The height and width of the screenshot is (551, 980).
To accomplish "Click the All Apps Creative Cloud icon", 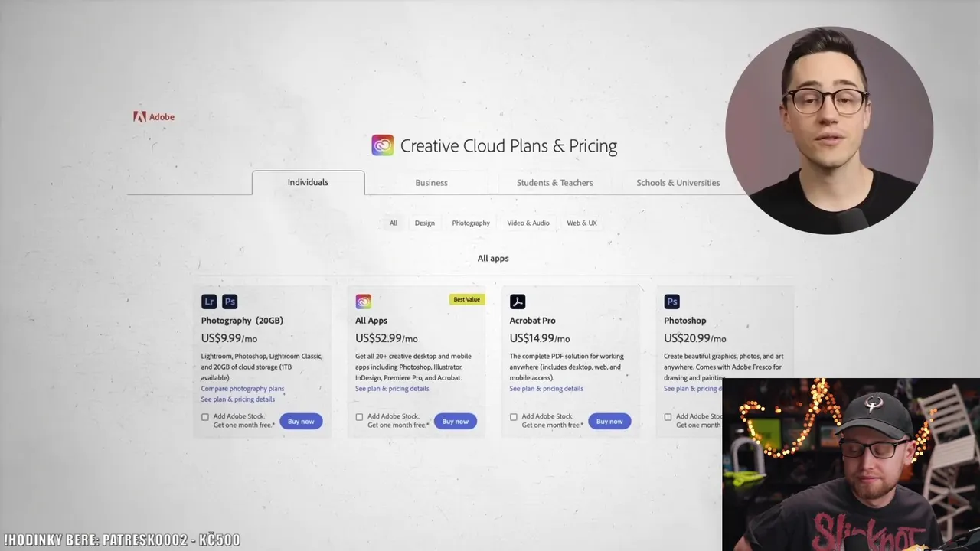I will (x=363, y=302).
